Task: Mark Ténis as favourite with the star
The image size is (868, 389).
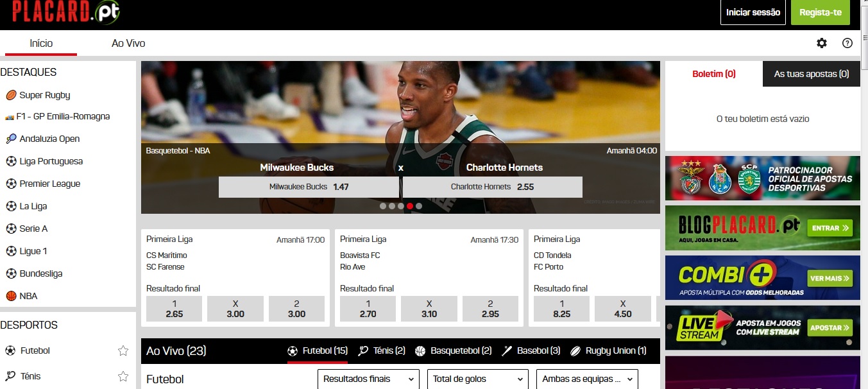Action: point(123,376)
